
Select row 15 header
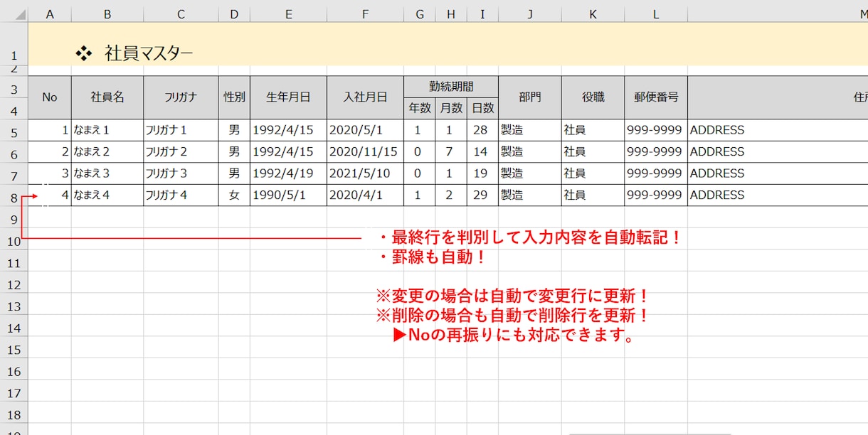pos(14,348)
